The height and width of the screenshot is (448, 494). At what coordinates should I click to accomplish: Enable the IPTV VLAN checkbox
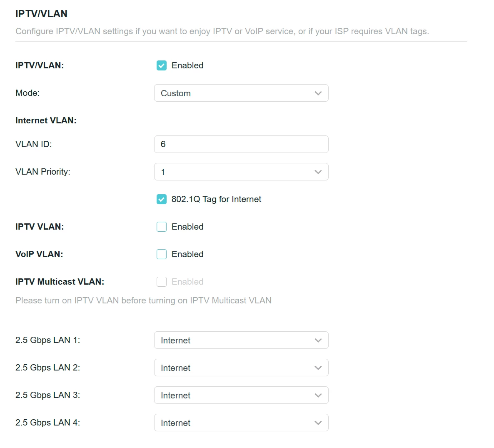[x=162, y=227]
